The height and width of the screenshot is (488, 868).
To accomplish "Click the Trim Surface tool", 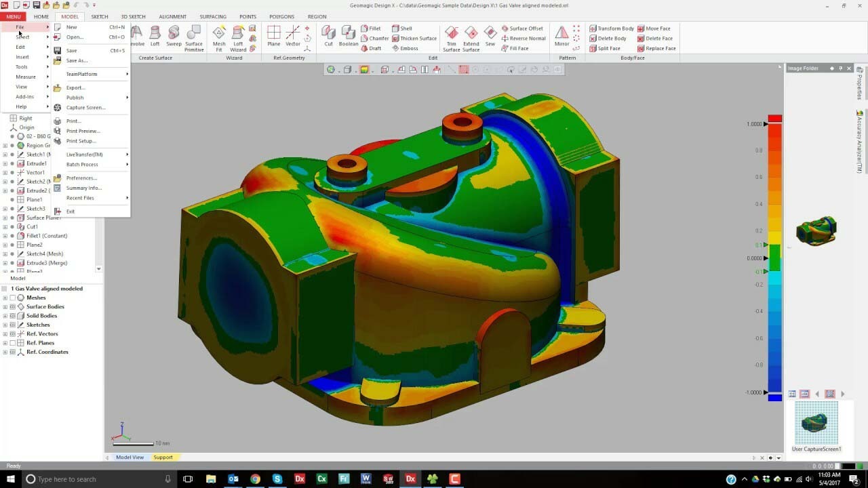I will click(452, 39).
